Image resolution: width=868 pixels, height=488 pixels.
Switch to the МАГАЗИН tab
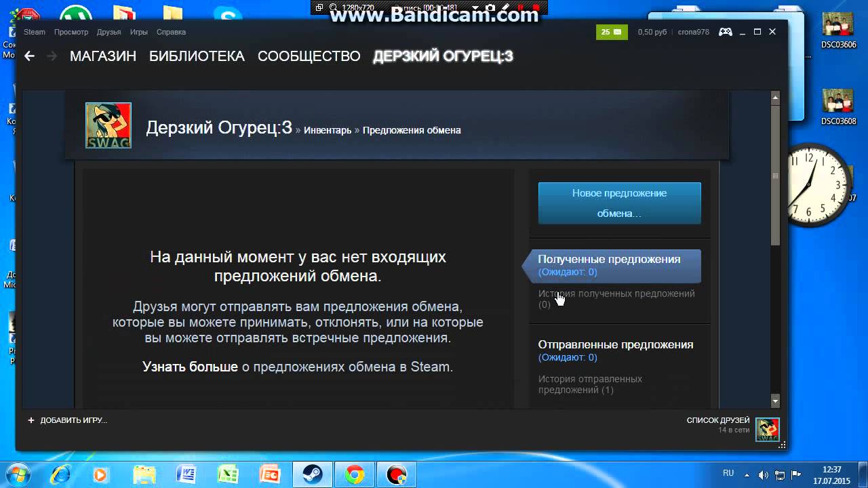(x=103, y=56)
